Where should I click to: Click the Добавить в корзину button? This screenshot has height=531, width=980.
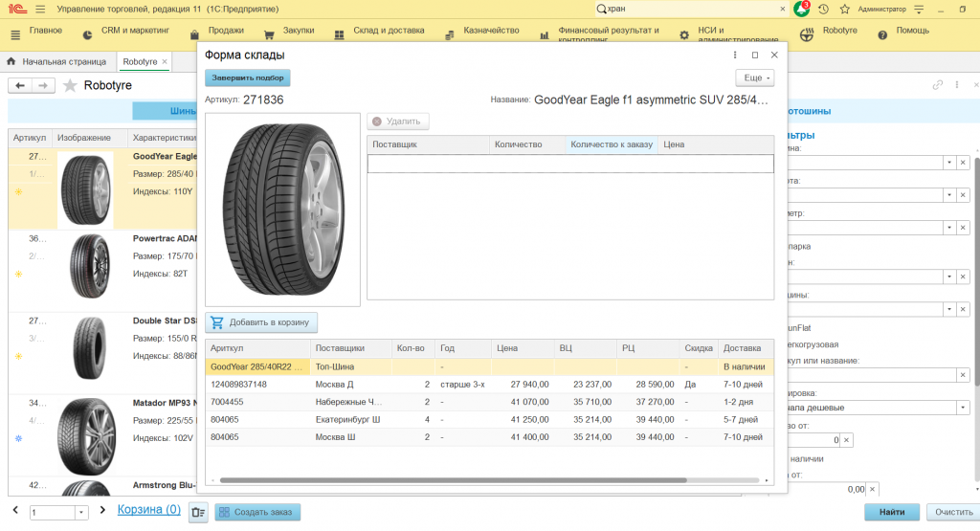coord(261,322)
